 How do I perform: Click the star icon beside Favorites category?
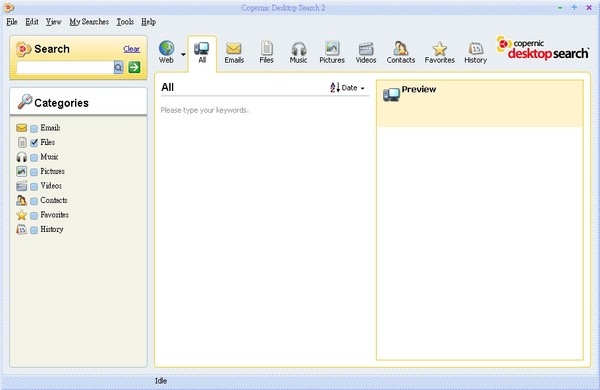[22, 215]
